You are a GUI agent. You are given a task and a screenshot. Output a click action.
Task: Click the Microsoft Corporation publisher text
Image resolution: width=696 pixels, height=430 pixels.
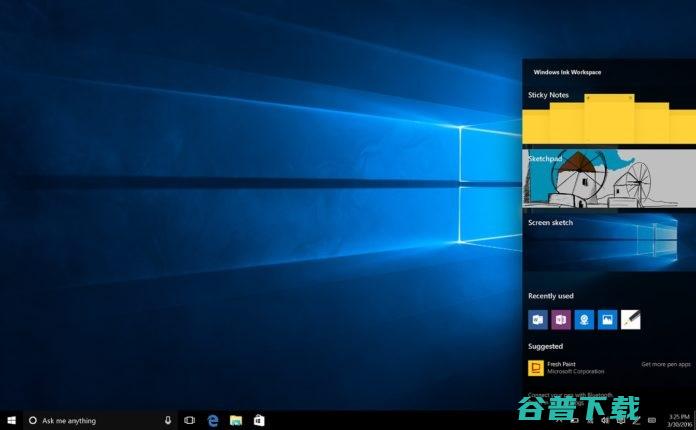pyautogui.click(x=576, y=371)
